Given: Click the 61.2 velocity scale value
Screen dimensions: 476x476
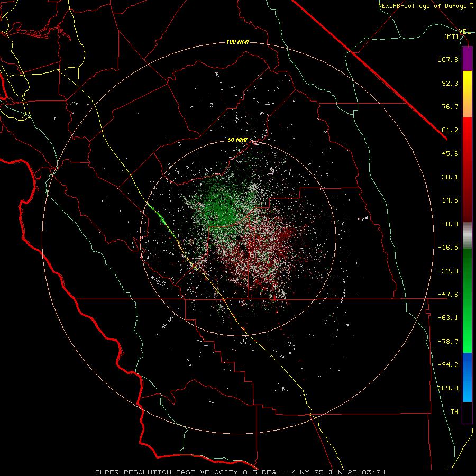Looking at the screenshot, I should 450,130.
